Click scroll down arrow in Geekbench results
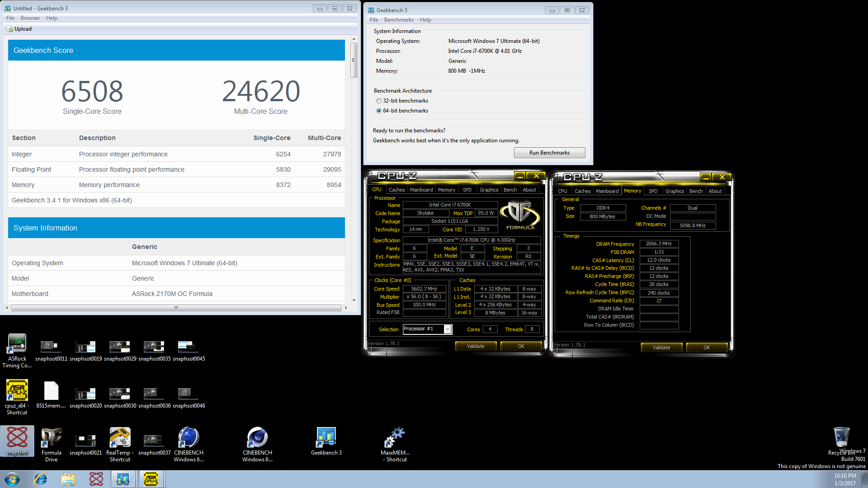 pyautogui.click(x=354, y=300)
